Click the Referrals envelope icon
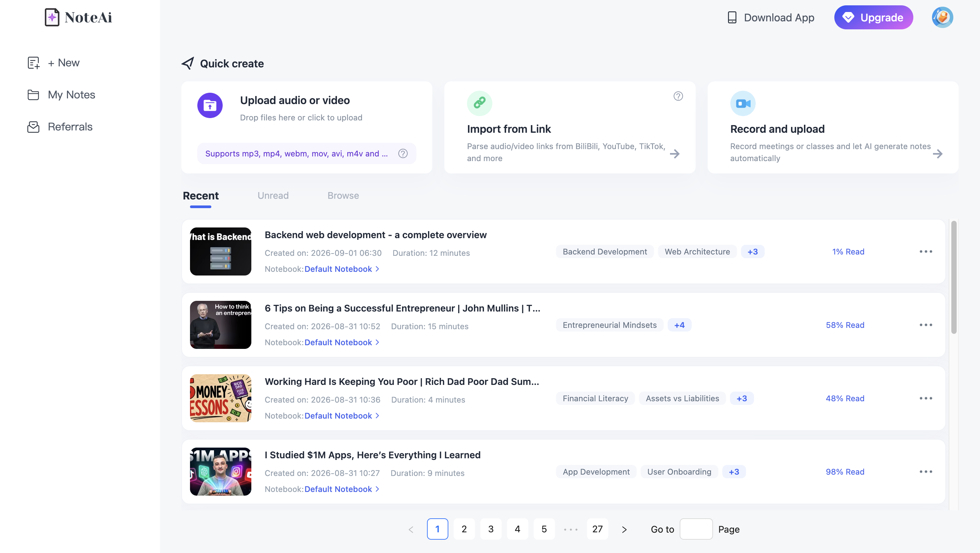 33,127
